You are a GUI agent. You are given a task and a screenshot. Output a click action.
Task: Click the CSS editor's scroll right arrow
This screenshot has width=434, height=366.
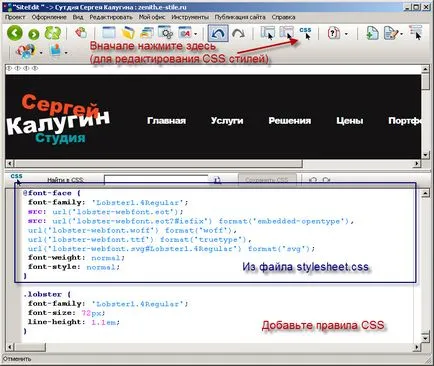point(417,347)
